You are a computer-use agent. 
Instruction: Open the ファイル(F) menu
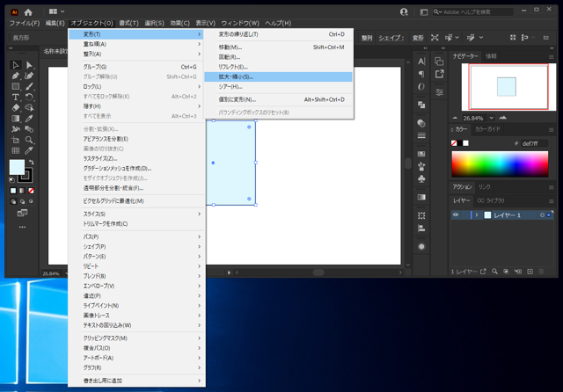(x=25, y=23)
